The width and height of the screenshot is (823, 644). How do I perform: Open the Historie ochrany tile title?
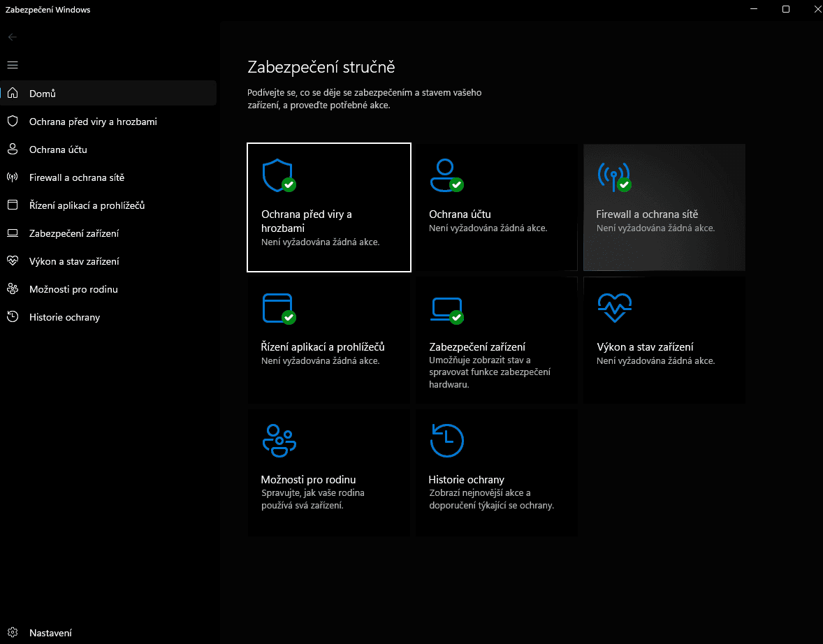(x=466, y=479)
